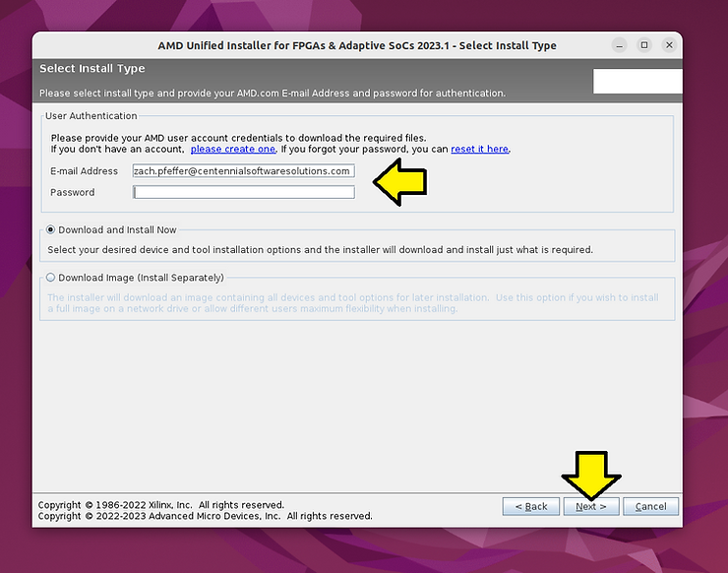Click the Next > button
728x573 pixels.
click(591, 506)
